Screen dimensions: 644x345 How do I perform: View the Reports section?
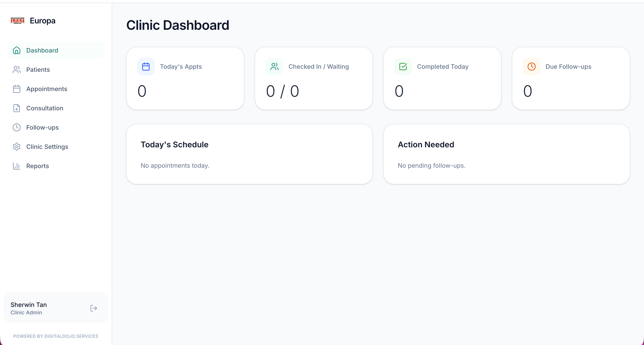click(56, 166)
